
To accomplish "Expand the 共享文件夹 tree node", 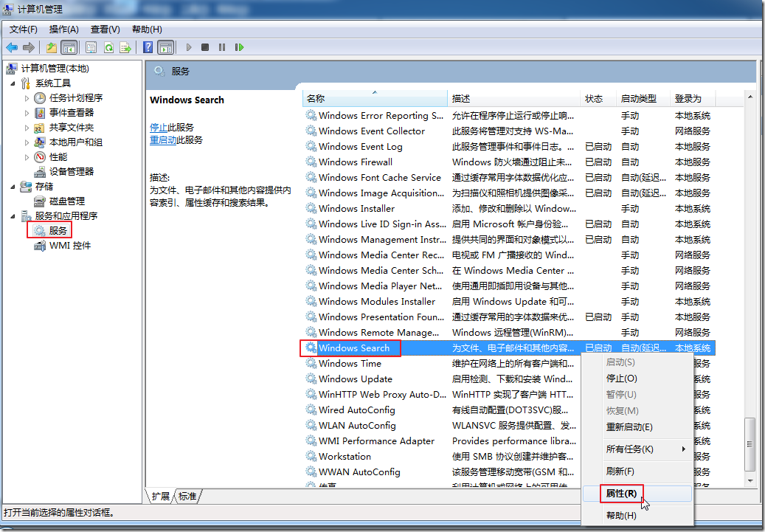I will [27, 128].
